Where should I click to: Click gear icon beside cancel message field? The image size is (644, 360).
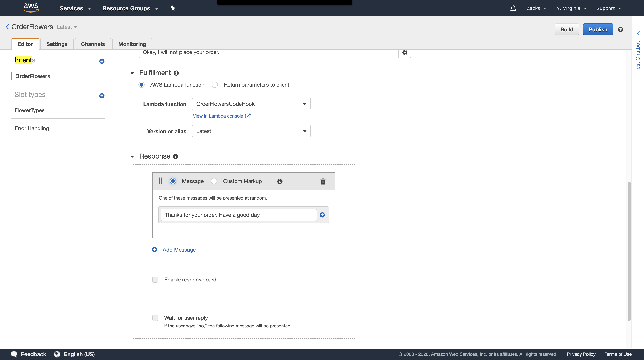(404, 52)
